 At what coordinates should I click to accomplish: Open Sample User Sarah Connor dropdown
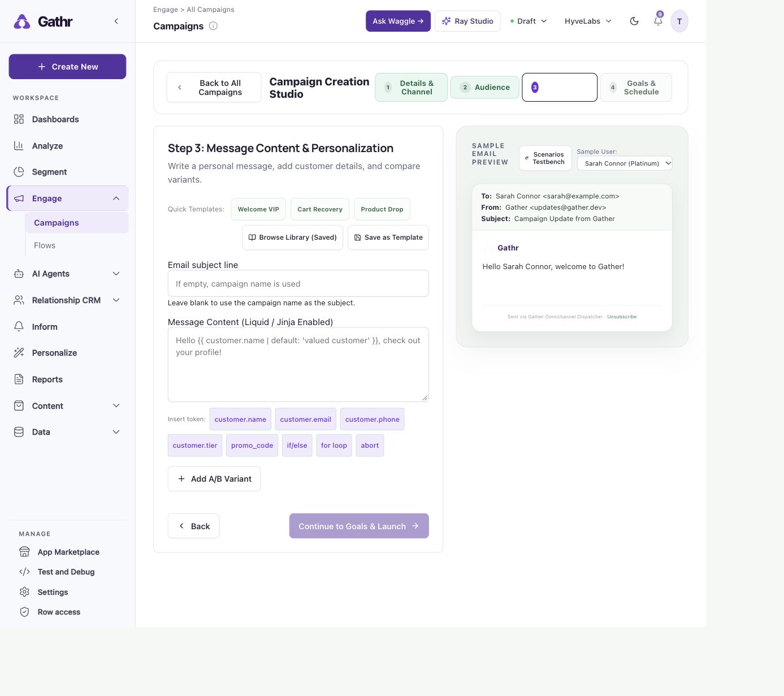(625, 163)
